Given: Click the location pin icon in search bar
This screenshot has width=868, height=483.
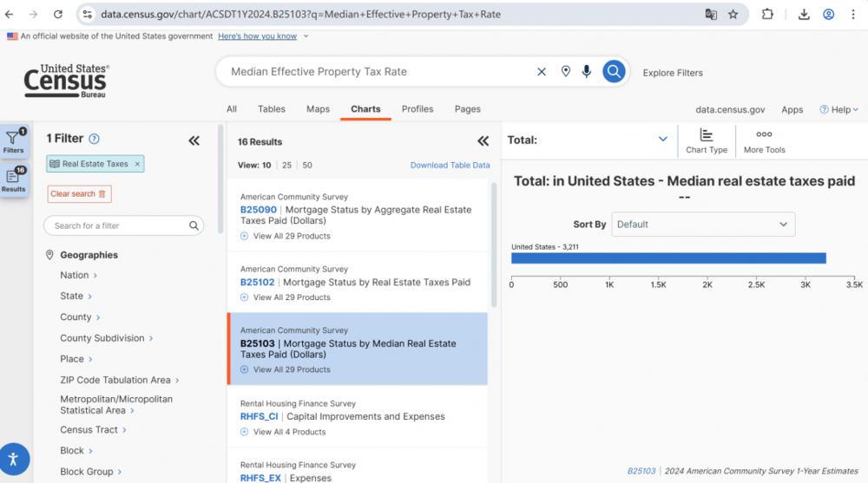Looking at the screenshot, I should click(566, 72).
